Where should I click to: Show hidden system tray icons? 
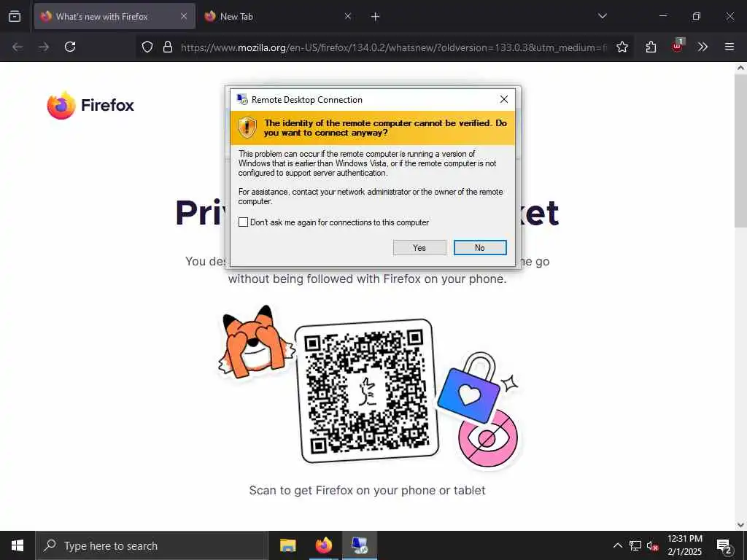coord(617,545)
